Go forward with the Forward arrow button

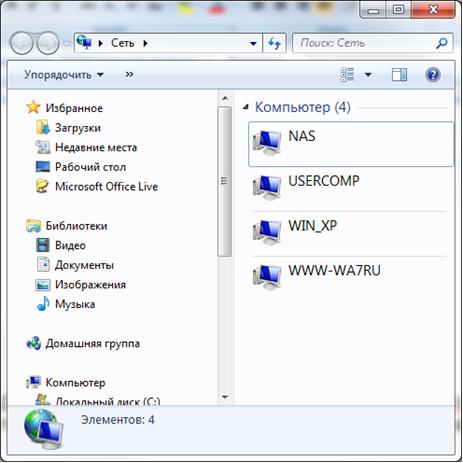coord(48,43)
